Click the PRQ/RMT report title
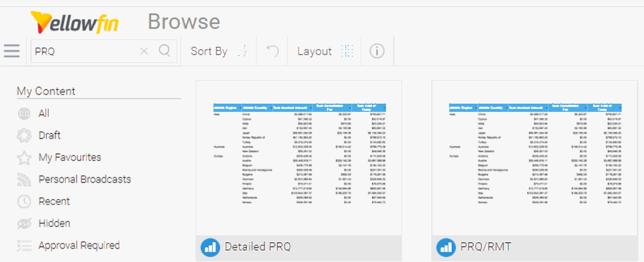This screenshot has height=262, width=644. click(485, 247)
